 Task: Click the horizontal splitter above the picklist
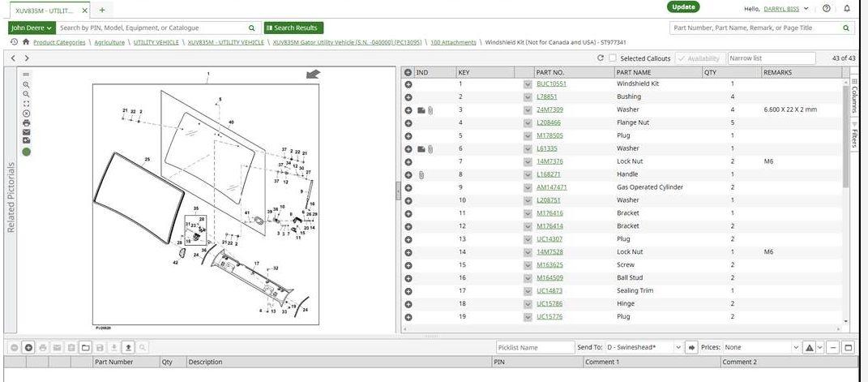pyautogui.click(x=430, y=336)
